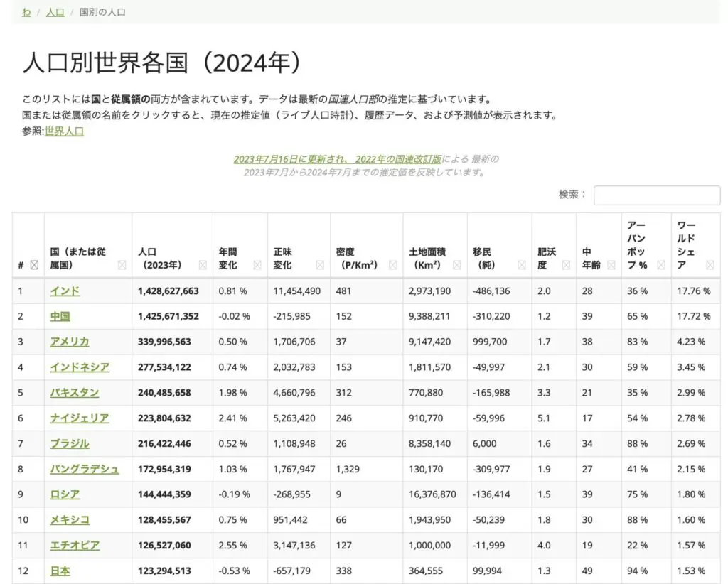Sort by ワールドシェア column icon

[x=709, y=265]
